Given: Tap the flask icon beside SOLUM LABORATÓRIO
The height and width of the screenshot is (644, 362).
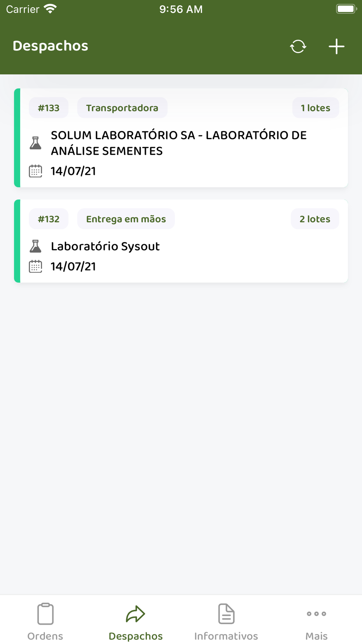Looking at the screenshot, I should point(35,143).
